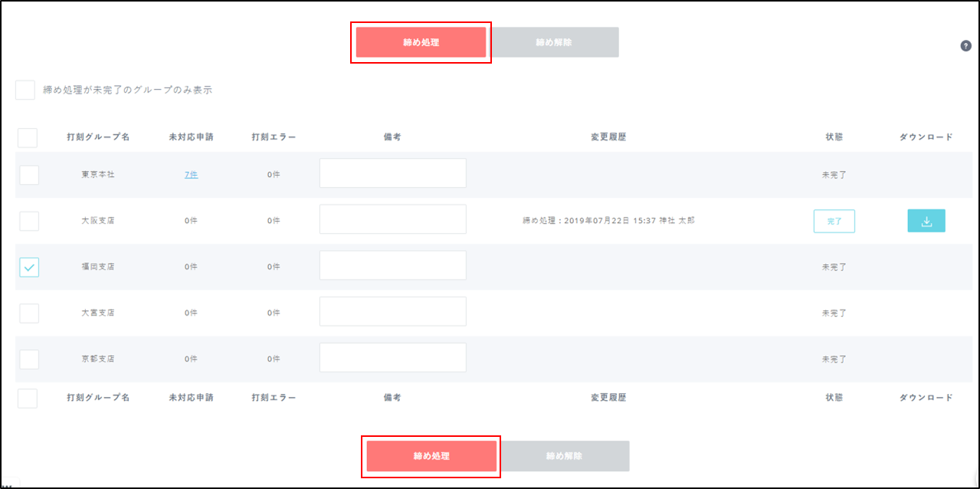The width and height of the screenshot is (980, 489).
Task: Select the 備考 input for 大宮支店
Action: (x=392, y=311)
